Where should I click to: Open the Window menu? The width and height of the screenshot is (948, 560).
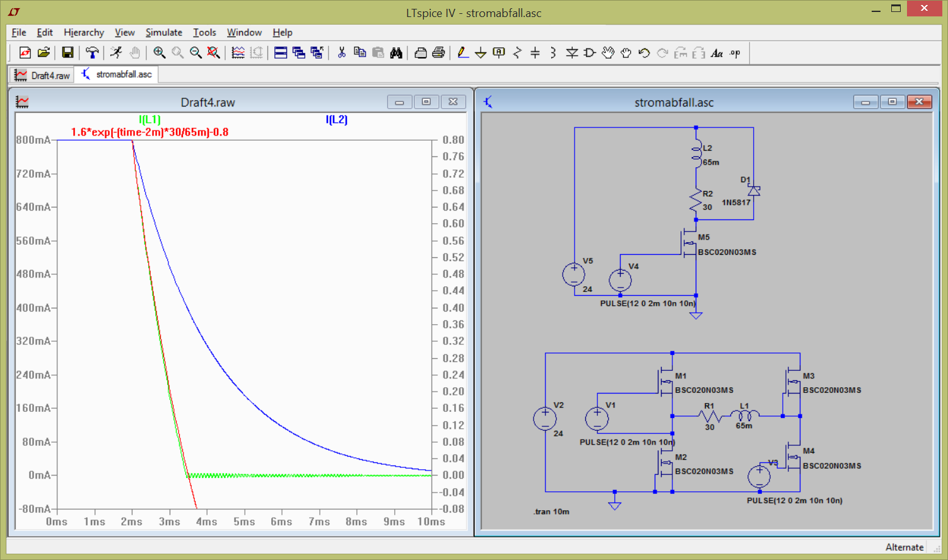point(244,32)
